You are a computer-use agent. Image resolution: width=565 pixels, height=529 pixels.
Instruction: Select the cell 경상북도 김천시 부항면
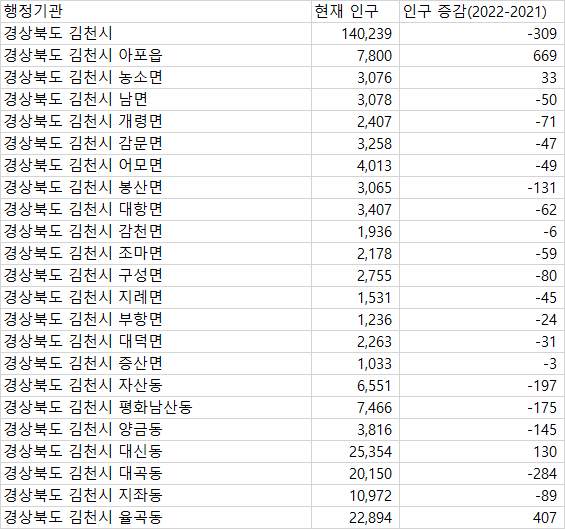(156, 319)
